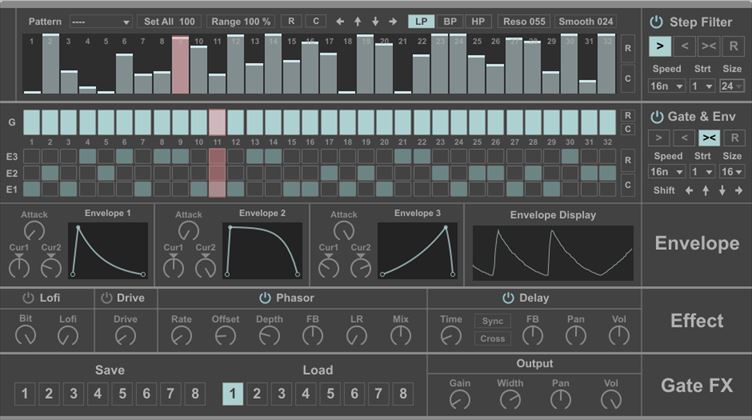This screenshot has width=752, height=420.
Task: Set Step Filter direction to forward
Action: tap(659, 45)
